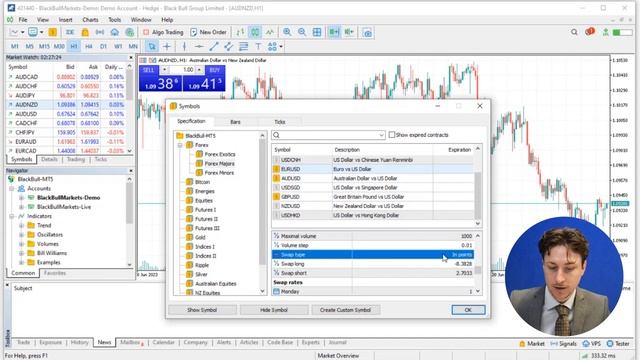Click the globe-shaped toolbar icon
The image size is (640, 360).
[x=129, y=32]
